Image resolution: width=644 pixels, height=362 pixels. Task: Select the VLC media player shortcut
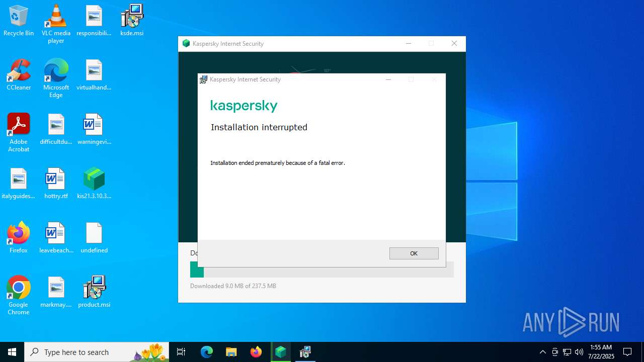tap(56, 24)
